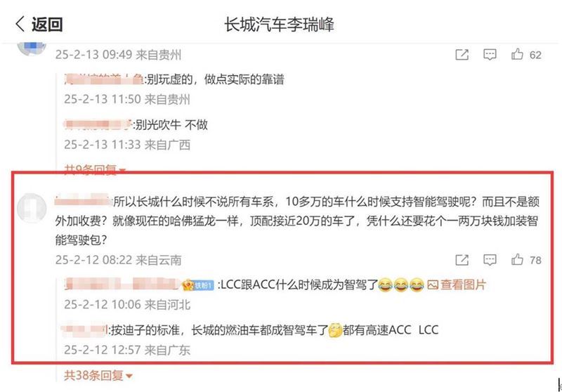The width and height of the screenshot is (562, 392).
Task: Open username of 别光吹牛 reply
Action: pos(98,124)
